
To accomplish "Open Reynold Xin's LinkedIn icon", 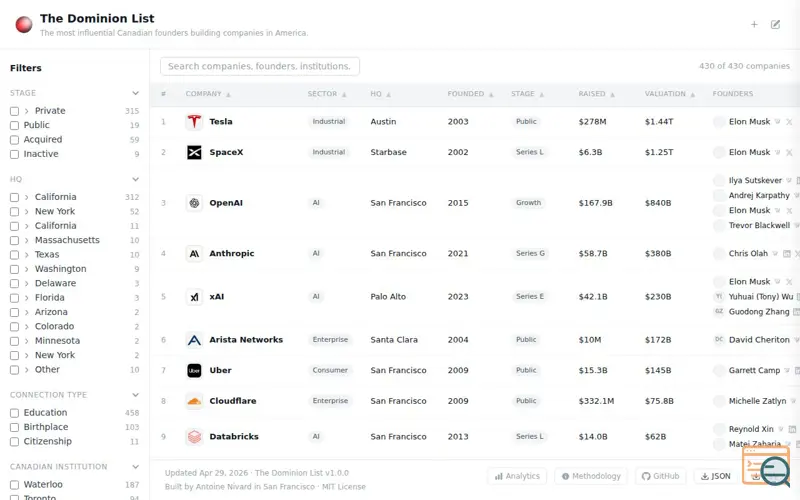I will pos(792,430).
